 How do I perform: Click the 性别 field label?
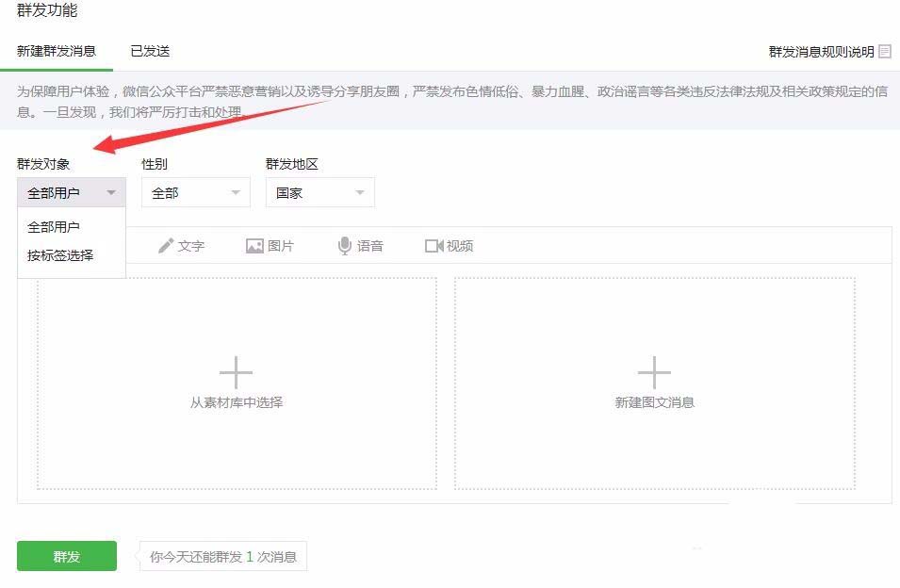click(x=155, y=164)
